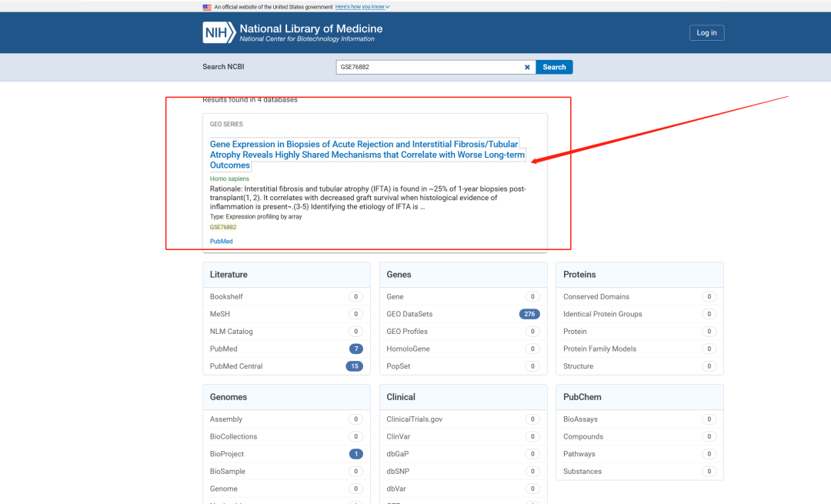Open GEO DataSets results
The width and height of the screenshot is (831, 504).
click(463, 314)
